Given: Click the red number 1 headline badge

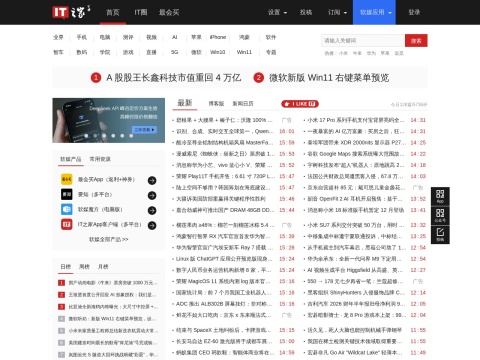Looking at the screenshot, I should click(96, 78).
